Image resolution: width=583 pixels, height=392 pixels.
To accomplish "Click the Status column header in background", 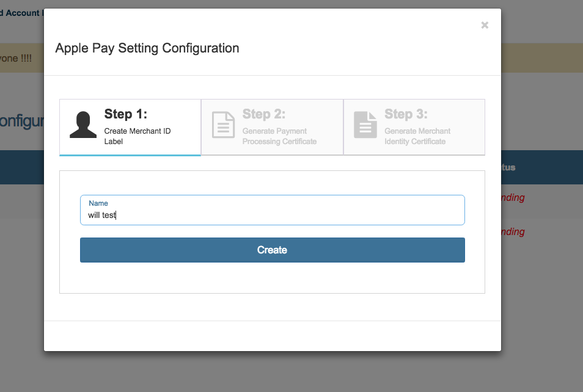I will (x=508, y=167).
